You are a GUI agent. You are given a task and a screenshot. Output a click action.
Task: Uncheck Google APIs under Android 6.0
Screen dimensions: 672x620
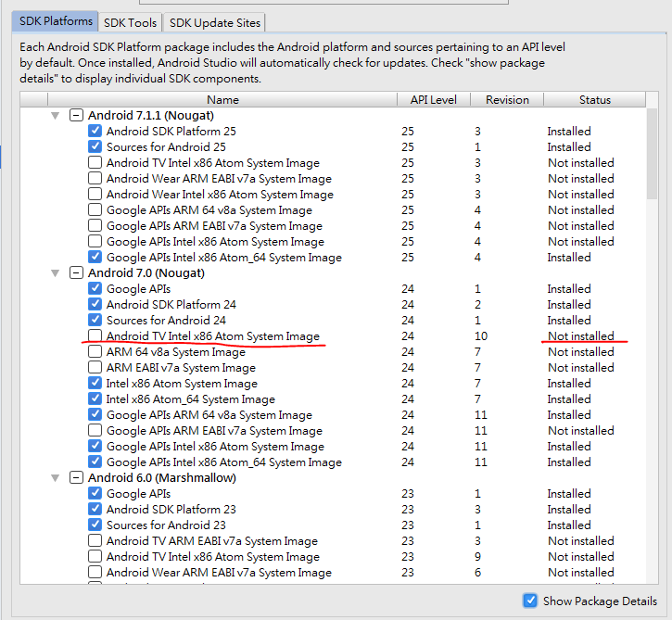pyautogui.click(x=95, y=493)
